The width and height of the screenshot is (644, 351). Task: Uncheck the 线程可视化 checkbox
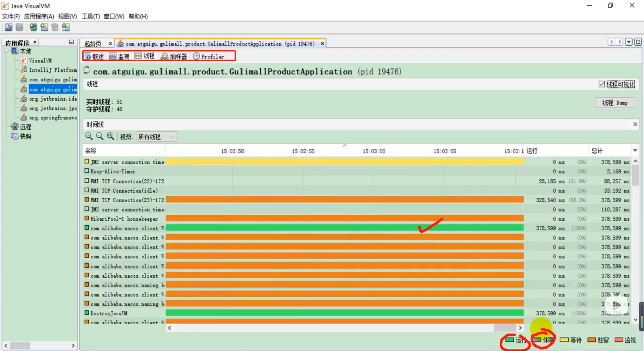[x=602, y=84]
